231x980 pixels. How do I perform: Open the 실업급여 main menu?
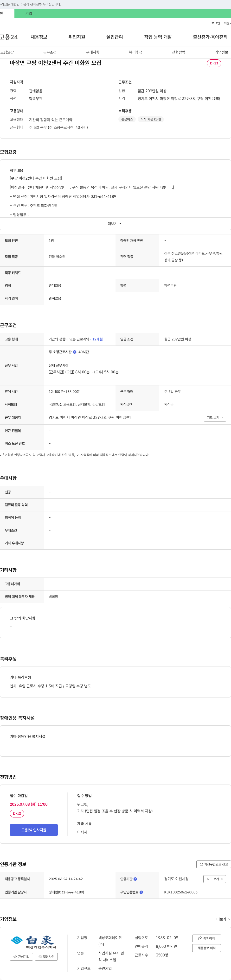115,37
